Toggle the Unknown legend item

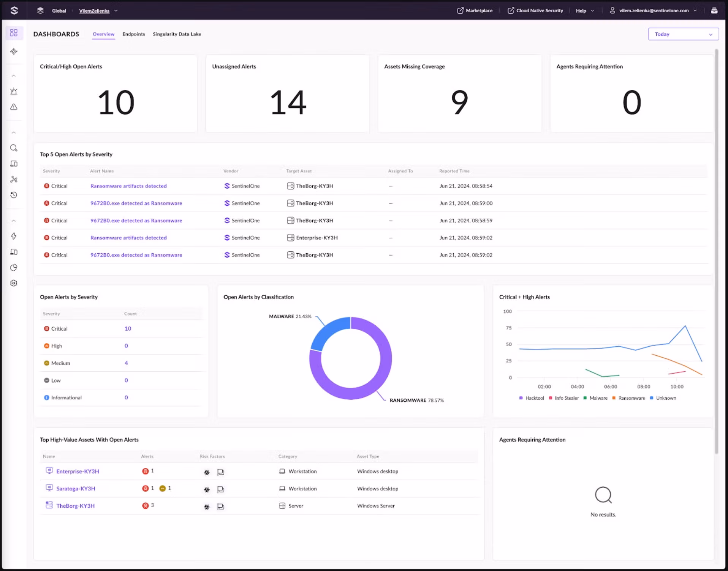(663, 398)
